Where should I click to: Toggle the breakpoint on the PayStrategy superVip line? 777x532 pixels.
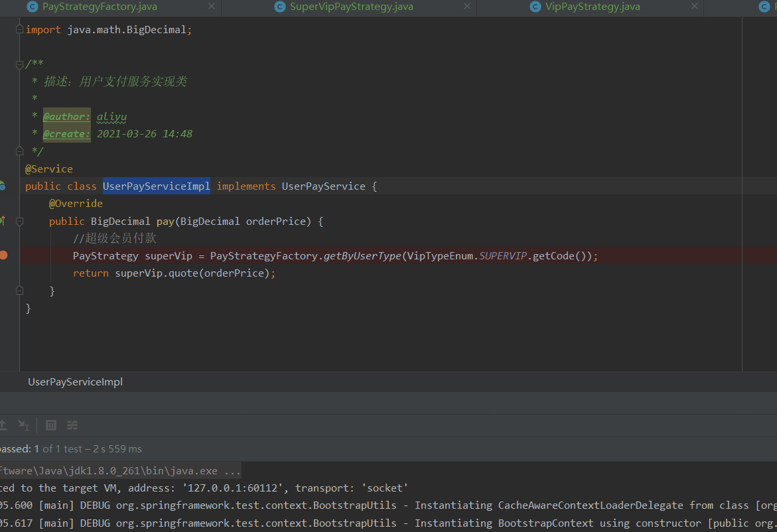click(x=3, y=255)
